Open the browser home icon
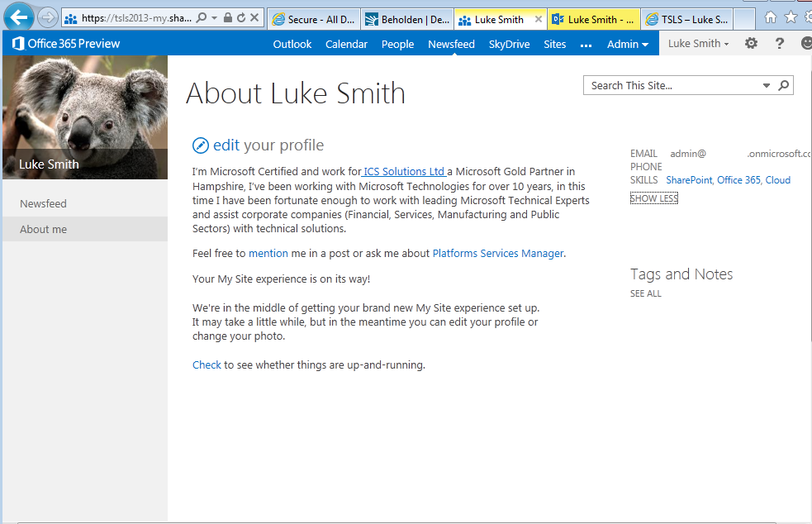Screen dimensions: 812x524 pos(771,17)
